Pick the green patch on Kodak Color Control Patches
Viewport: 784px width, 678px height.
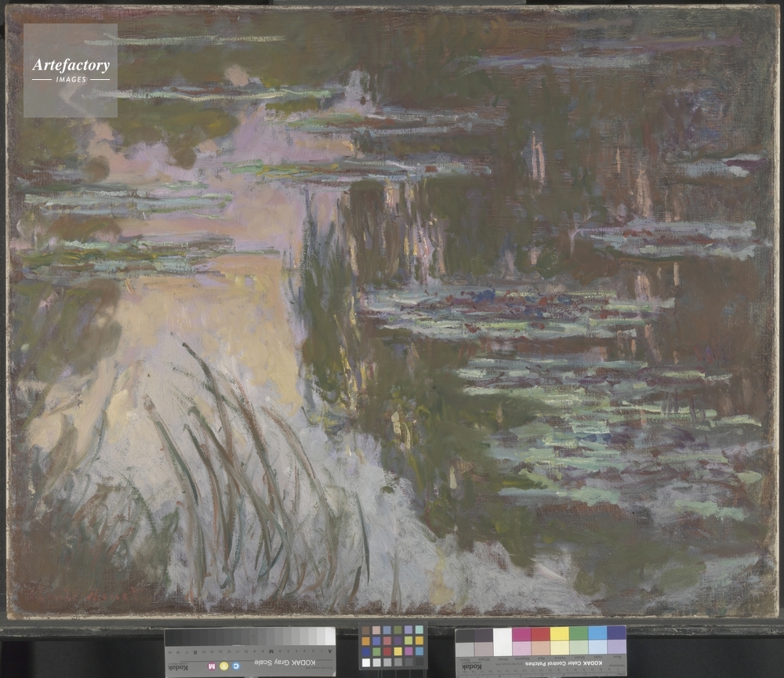578,634
